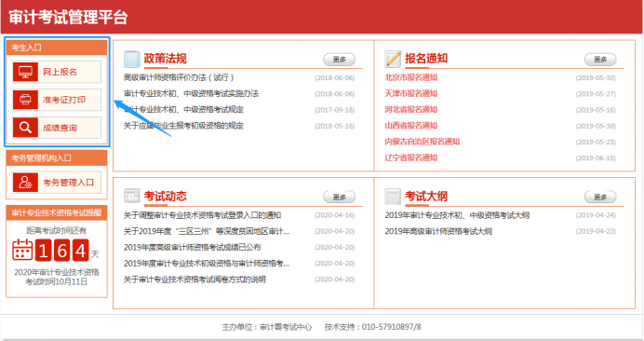Click date (2020-04-16) in 考试动态
This screenshot has width=644, height=341.
[335, 215]
